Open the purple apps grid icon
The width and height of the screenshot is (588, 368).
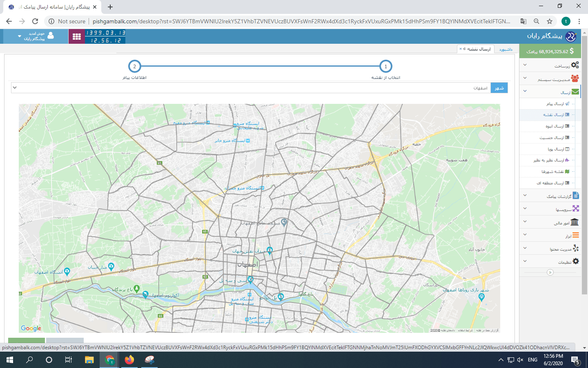[x=76, y=36]
